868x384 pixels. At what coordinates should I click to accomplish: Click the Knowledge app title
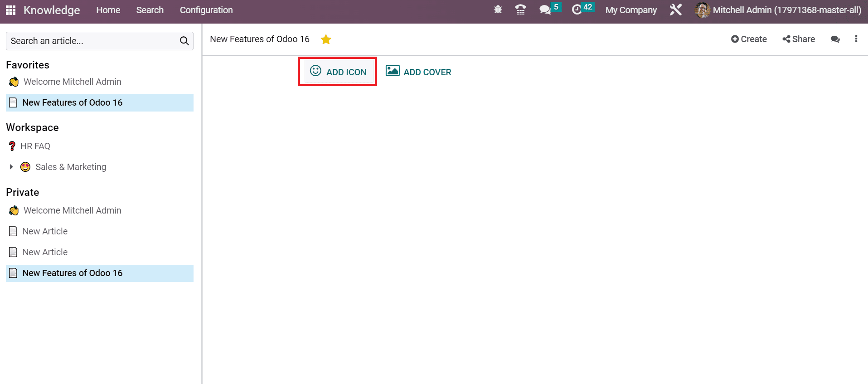pyautogui.click(x=52, y=10)
